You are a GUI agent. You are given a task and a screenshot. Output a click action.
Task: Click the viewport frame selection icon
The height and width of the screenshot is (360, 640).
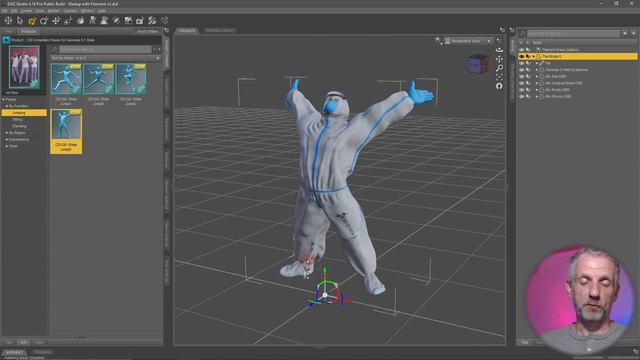[499, 77]
